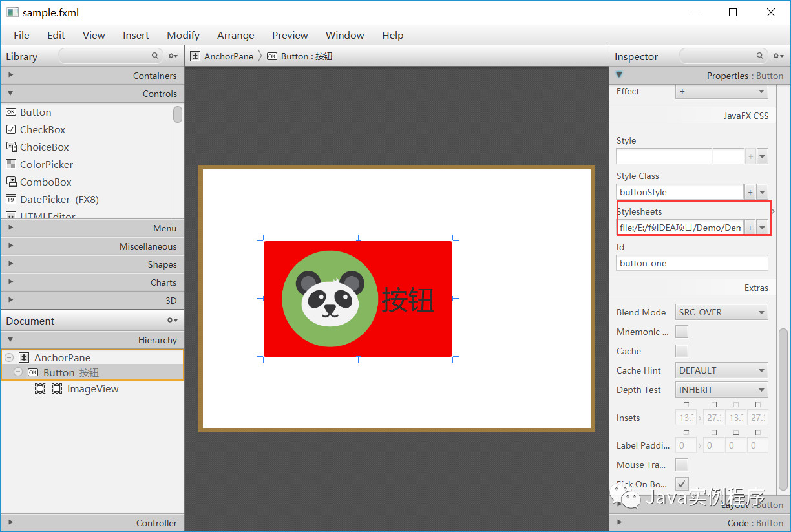Open the Preview menu
791x532 pixels.
(x=290, y=35)
